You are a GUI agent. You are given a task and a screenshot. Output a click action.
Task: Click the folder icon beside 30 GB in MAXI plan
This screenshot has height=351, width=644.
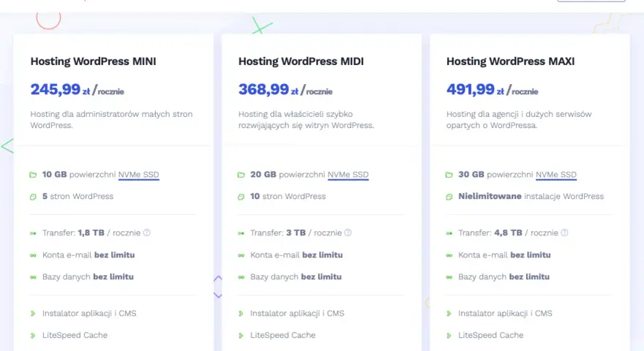point(449,175)
